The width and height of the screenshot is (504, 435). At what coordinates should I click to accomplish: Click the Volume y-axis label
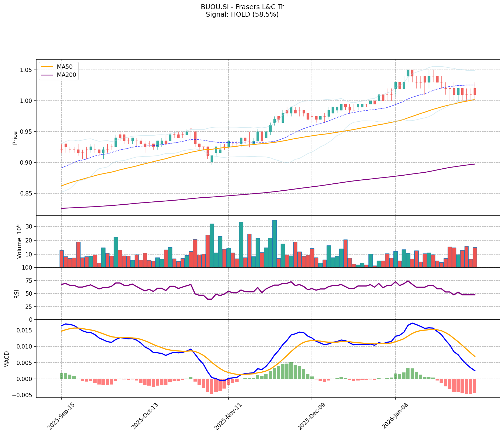[19, 241]
